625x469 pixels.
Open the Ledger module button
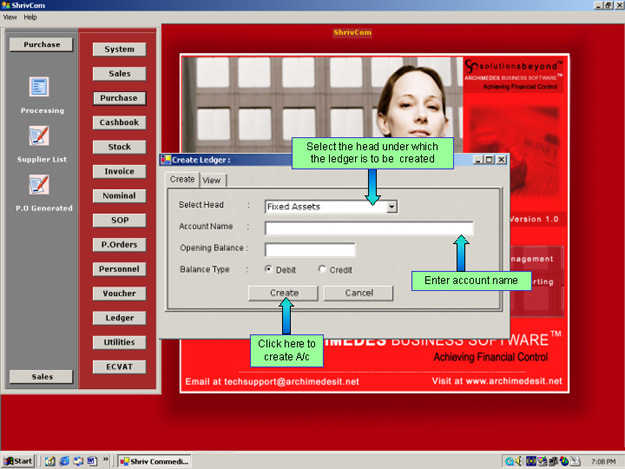[119, 318]
